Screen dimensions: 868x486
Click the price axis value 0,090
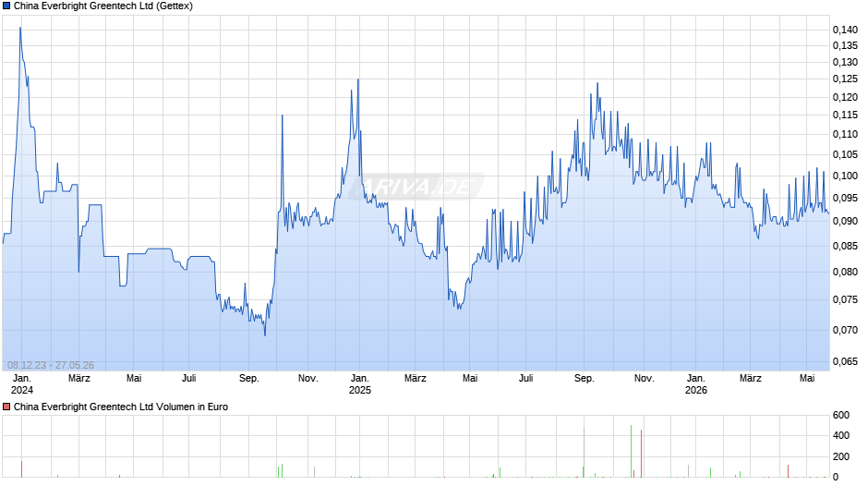click(845, 221)
